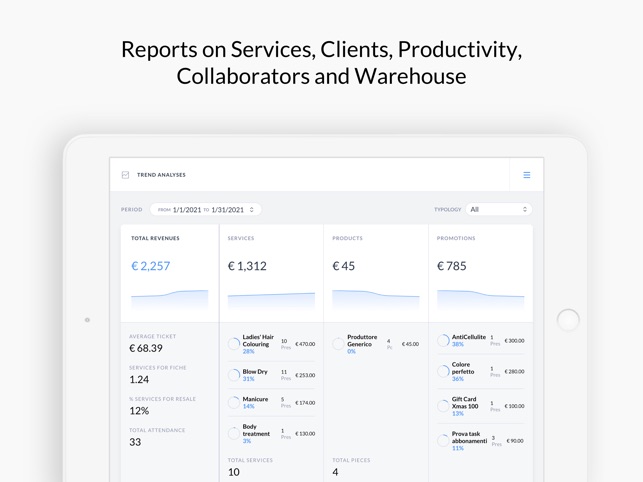Screen dimensions: 643x482
Task: Click the Total Services count 10
Action: tap(234, 472)
